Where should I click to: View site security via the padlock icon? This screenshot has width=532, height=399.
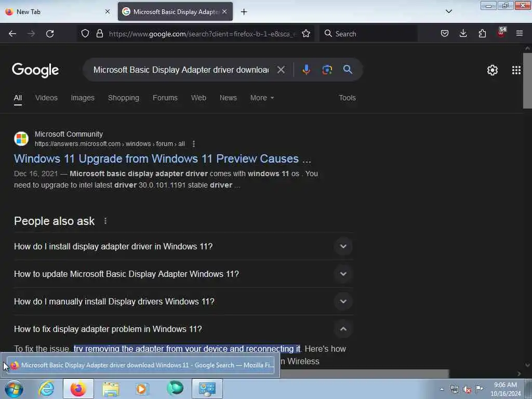[x=99, y=33]
